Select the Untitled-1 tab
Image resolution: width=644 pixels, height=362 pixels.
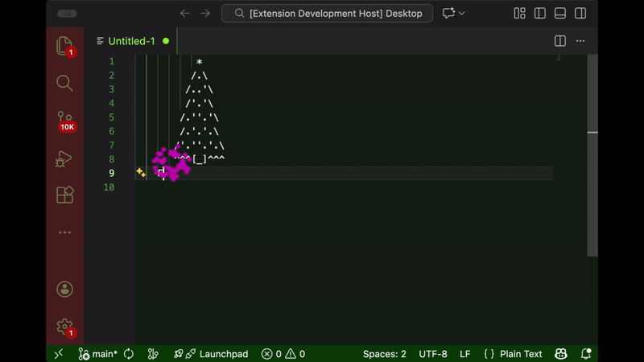(130, 41)
